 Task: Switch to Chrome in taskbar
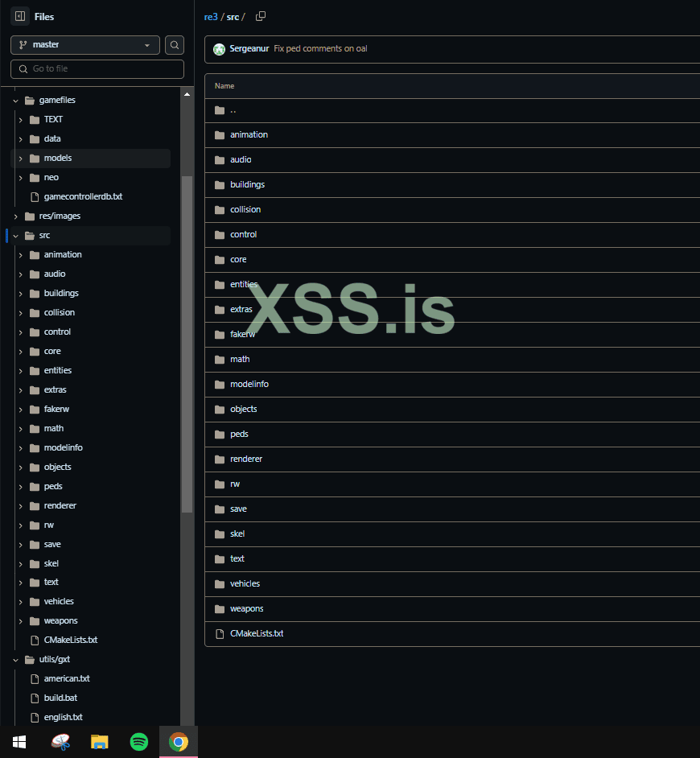tap(179, 742)
